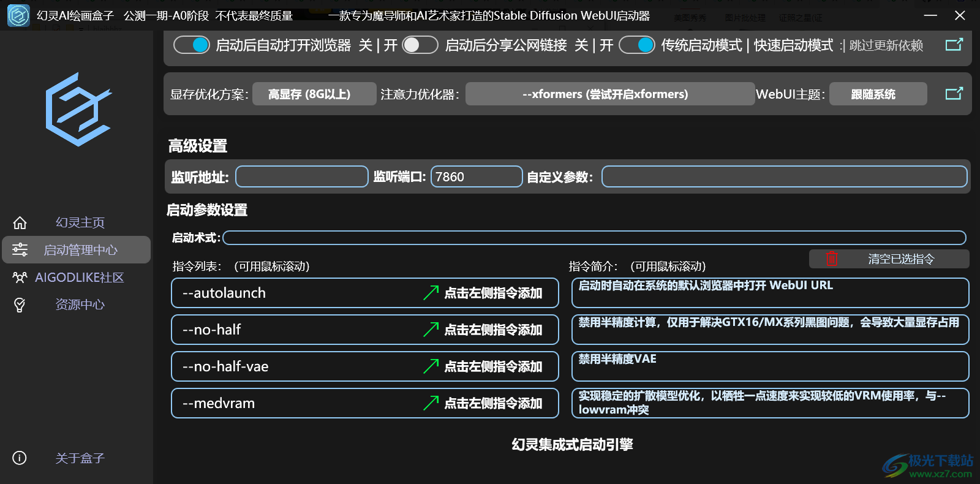Open the 显存优化方案 dropdown showing 高显存 (8G以上)

coord(314,94)
